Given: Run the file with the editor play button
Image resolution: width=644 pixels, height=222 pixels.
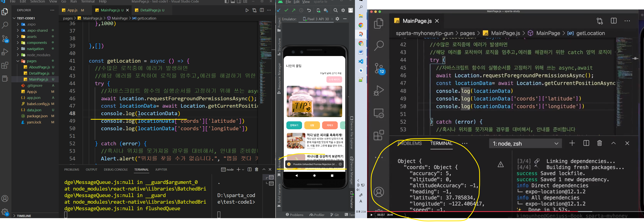Looking at the screenshot, I should click(247, 10).
